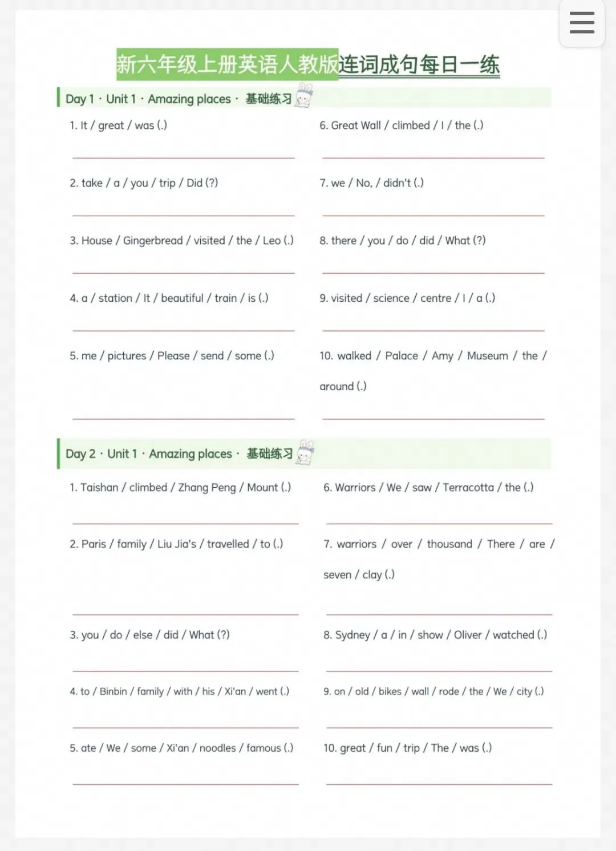This screenshot has height=851, width=616.
Task: Click answer line under Gingerbread House question
Action: coord(184,273)
